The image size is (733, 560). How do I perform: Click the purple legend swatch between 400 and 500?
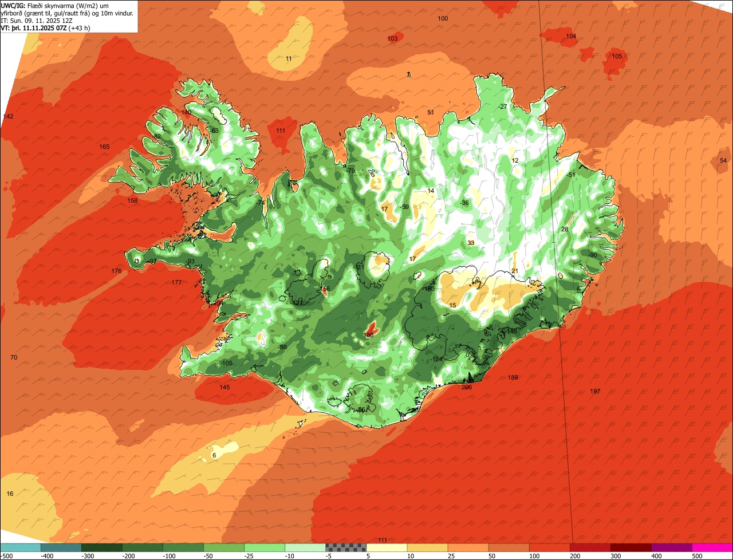[x=672, y=547]
